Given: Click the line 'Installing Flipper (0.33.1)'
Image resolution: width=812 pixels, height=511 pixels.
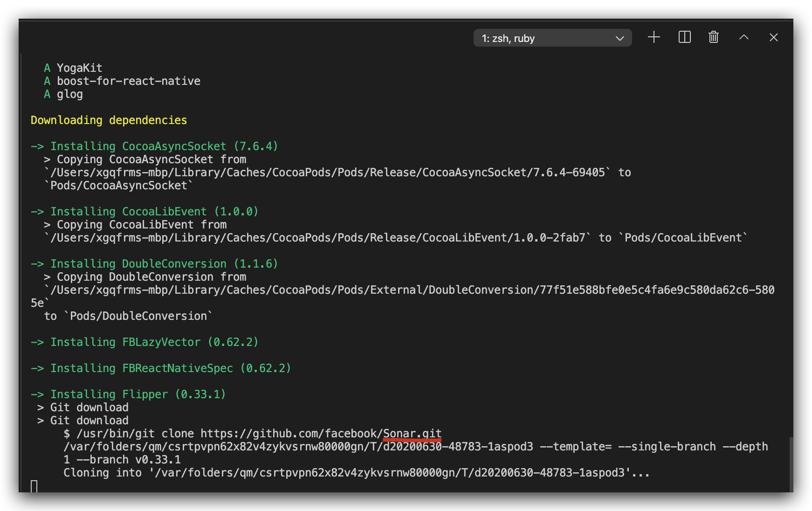Looking at the screenshot, I should [x=128, y=394].
